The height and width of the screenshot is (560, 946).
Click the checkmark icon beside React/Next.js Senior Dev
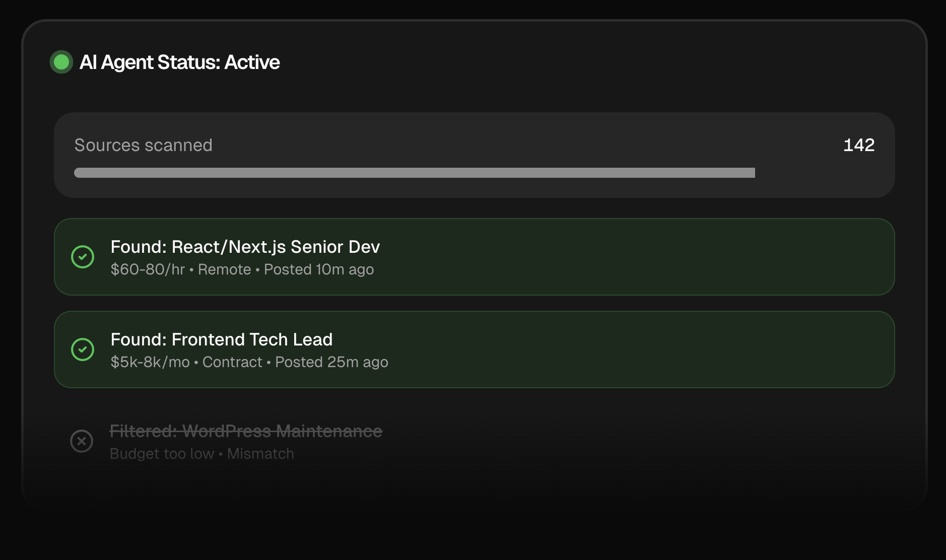coord(83,257)
